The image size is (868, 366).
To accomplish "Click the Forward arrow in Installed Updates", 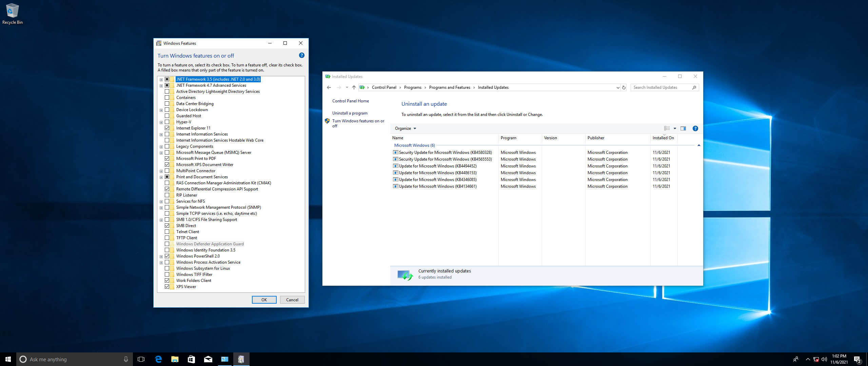I will pos(339,87).
